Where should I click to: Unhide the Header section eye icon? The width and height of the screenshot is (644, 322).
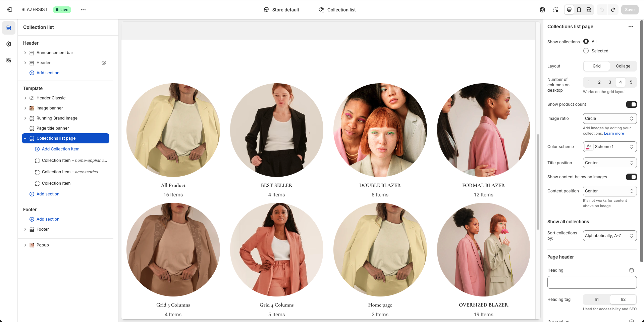[104, 63]
